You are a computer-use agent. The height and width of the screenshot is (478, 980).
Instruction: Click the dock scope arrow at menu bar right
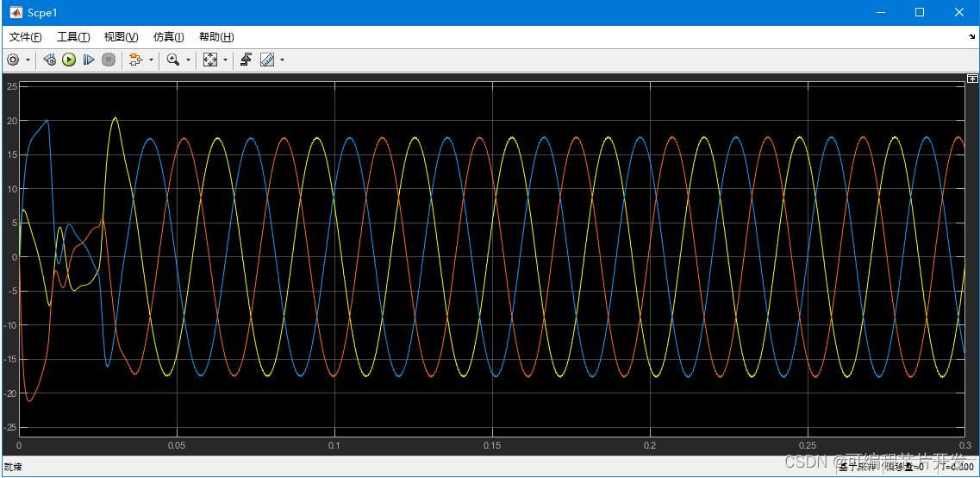(x=972, y=37)
